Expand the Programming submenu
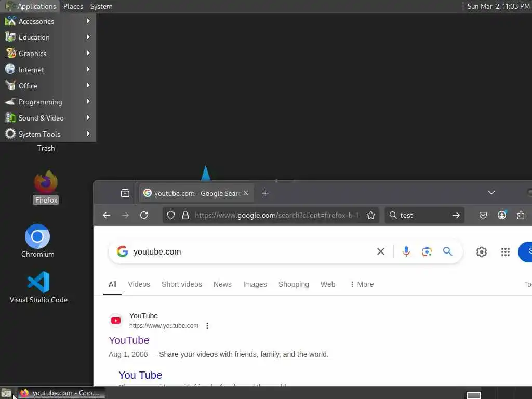The width and height of the screenshot is (532, 399). click(48, 102)
